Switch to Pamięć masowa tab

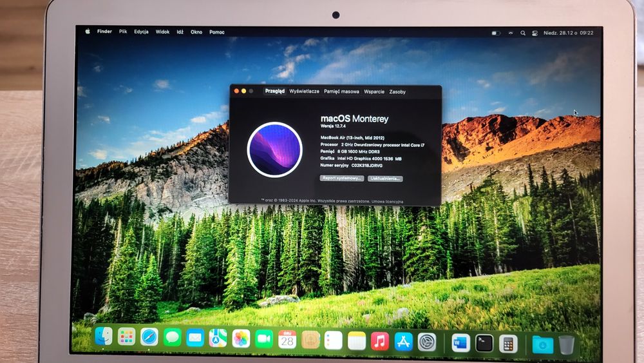341,92
